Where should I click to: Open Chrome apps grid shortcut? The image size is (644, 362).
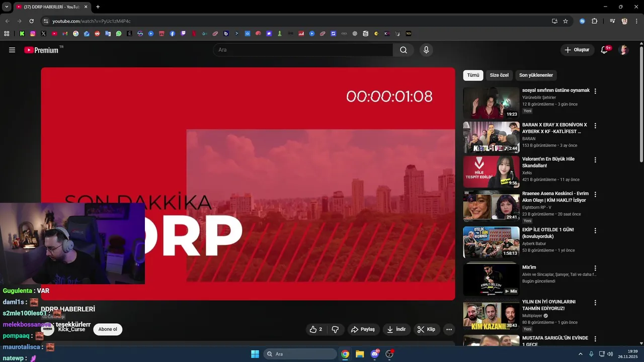pyautogui.click(x=7, y=34)
